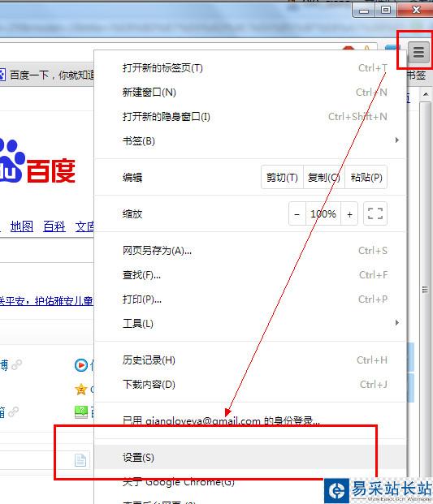The width and height of the screenshot is (433, 504).
Task: Click the fullscreen icon beside zoom controls
Action: click(x=375, y=213)
